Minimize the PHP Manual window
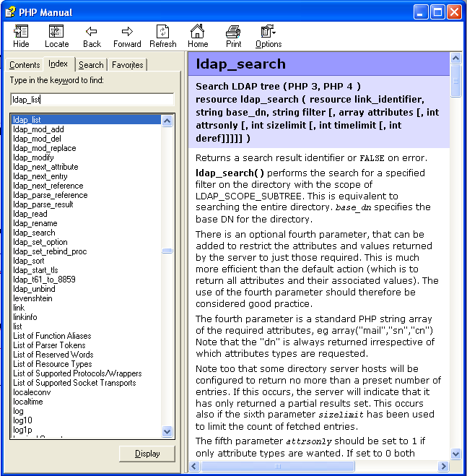This screenshot has width=467, height=476. [420, 12]
